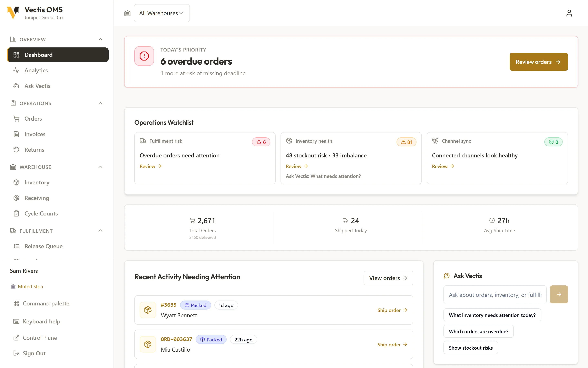Open the user account icon
This screenshot has width=588, height=368.
(x=569, y=13)
